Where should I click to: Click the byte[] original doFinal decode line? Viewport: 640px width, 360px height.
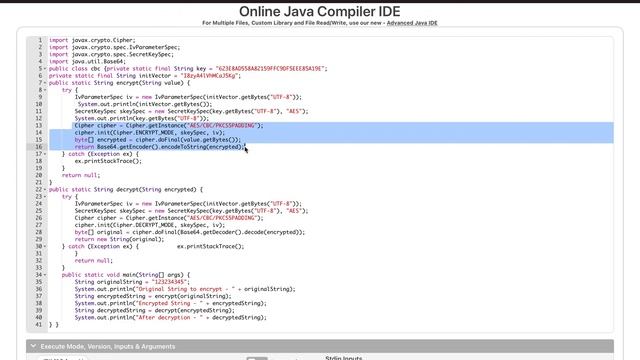tap(190, 232)
